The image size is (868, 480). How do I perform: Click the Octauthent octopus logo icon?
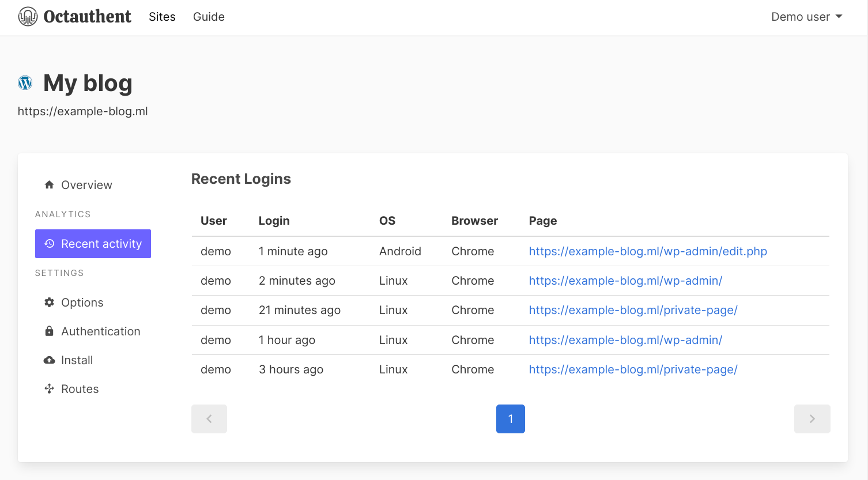point(28,17)
